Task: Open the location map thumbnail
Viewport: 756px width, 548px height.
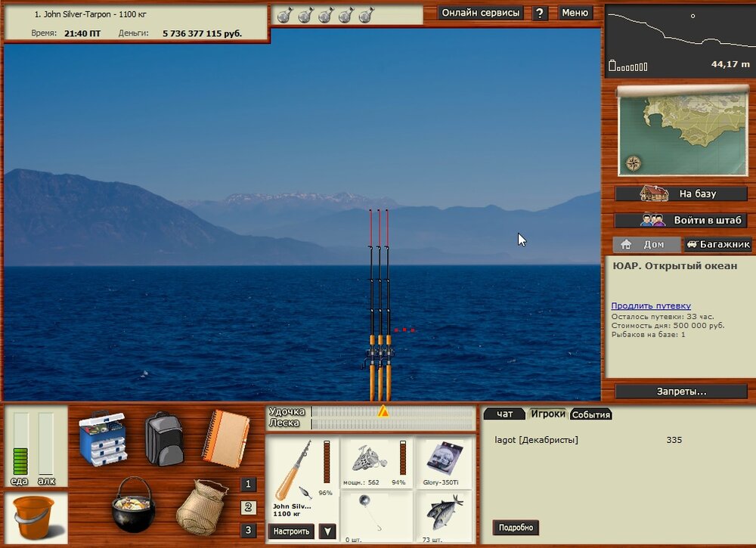Action: (682, 132)
